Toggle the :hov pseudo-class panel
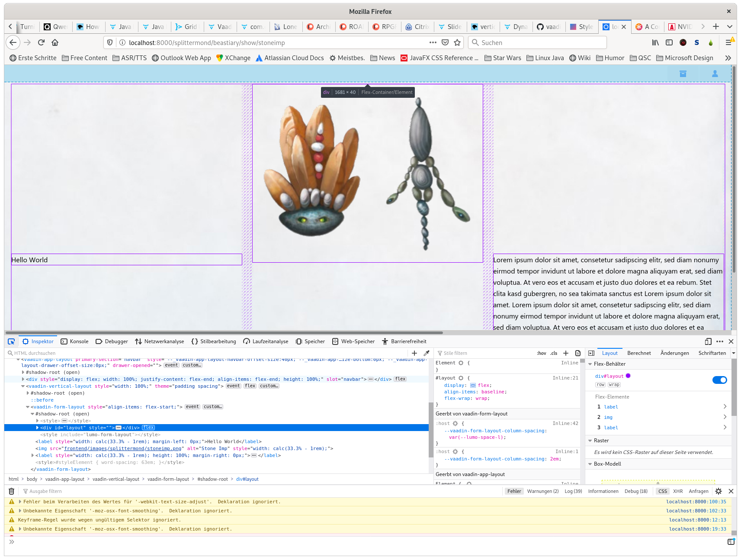Viewport: 741px width, 560px height. coord(542,353)
